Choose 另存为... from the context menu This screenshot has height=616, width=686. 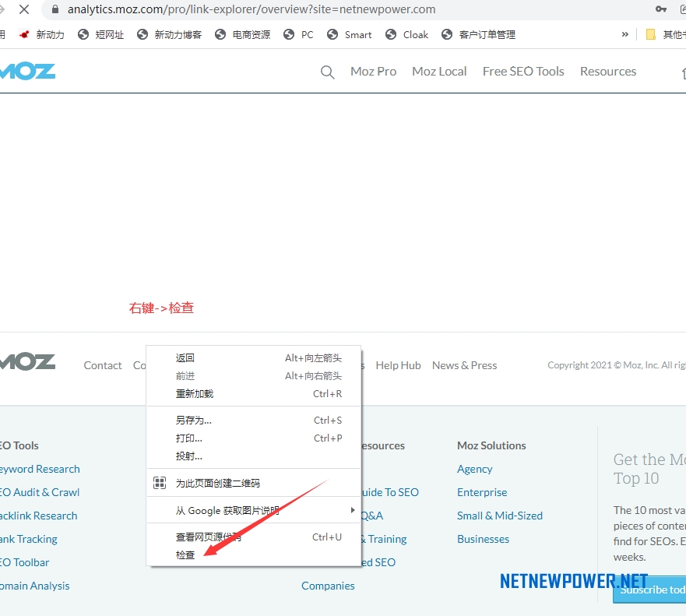253,421
